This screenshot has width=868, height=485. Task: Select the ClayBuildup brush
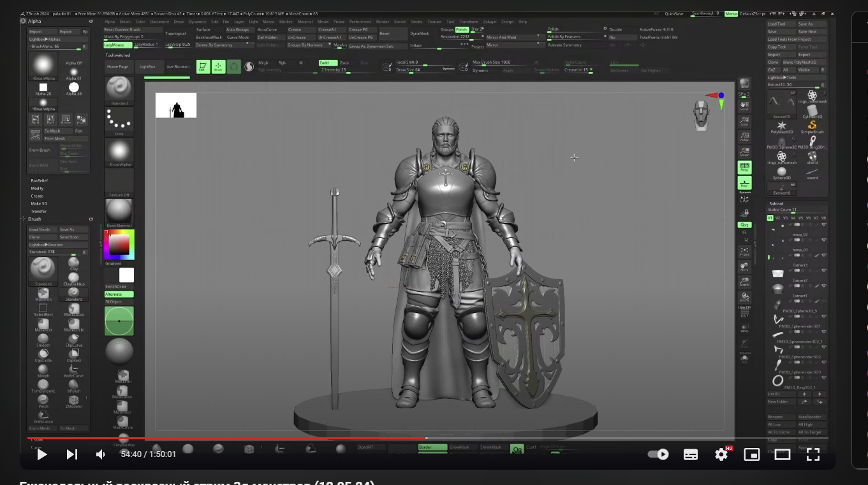point(74,278)
